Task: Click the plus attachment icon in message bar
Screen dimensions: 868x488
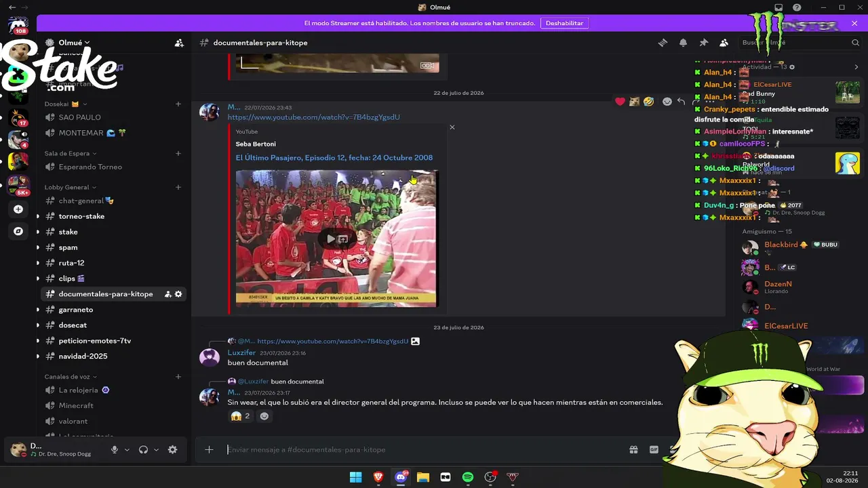Action: pos(209,449)
